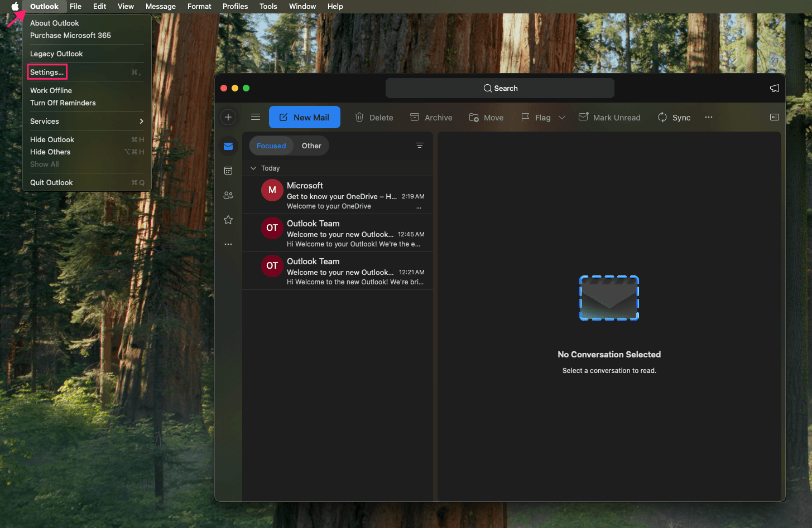Click the avatar of the 12:21 AM Outlook Team email
Image resolution: width=812 pixels, height=528 pixels.
click(x=272, y=266)
